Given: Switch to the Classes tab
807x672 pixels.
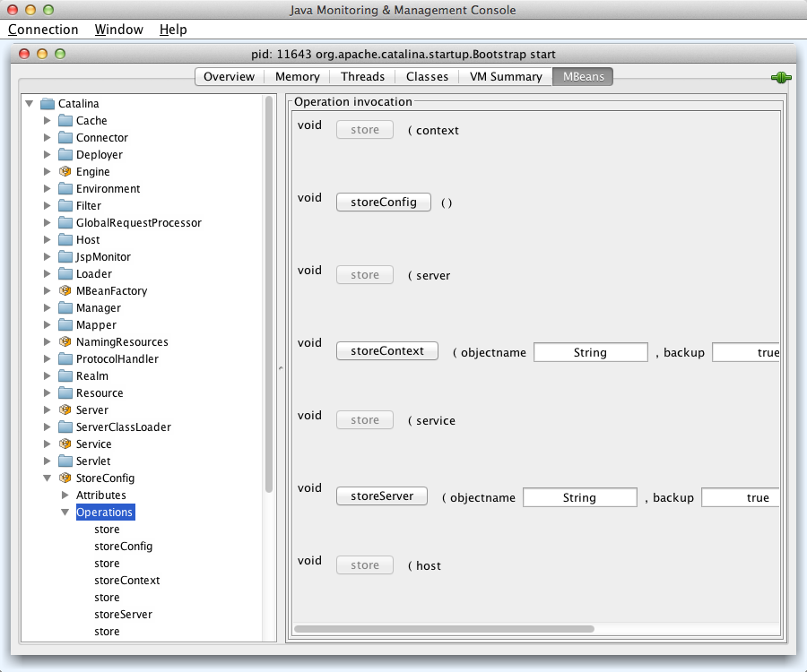Looking at the screenshot, I should [x=427, y=77].
